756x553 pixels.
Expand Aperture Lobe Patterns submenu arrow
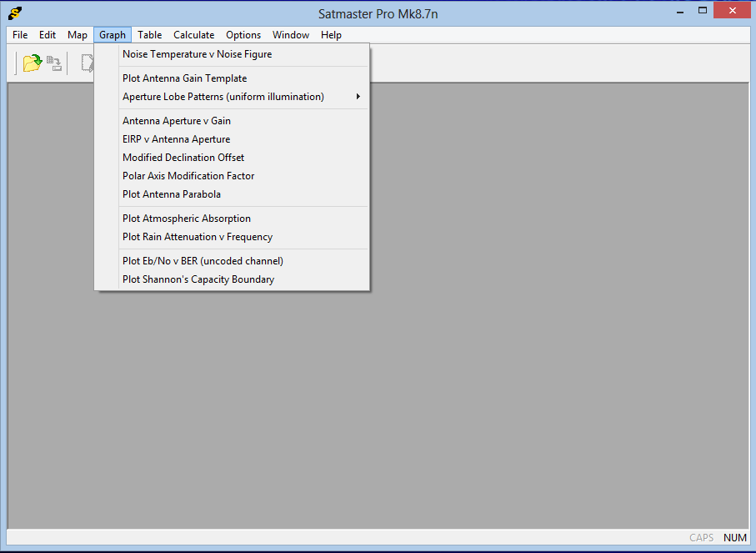pyautogui.click(x=358, y=97)
